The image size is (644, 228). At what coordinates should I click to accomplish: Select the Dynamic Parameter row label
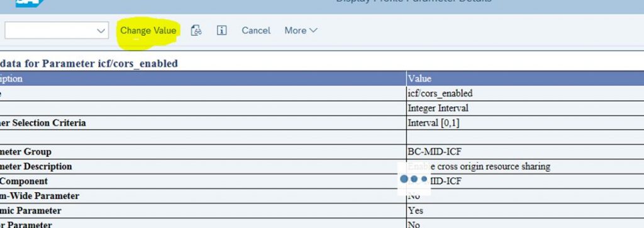coord(30,211)
